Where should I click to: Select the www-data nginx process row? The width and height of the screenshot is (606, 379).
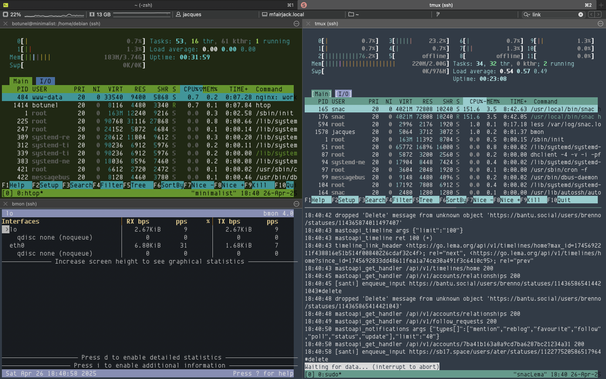click(148, 97)
